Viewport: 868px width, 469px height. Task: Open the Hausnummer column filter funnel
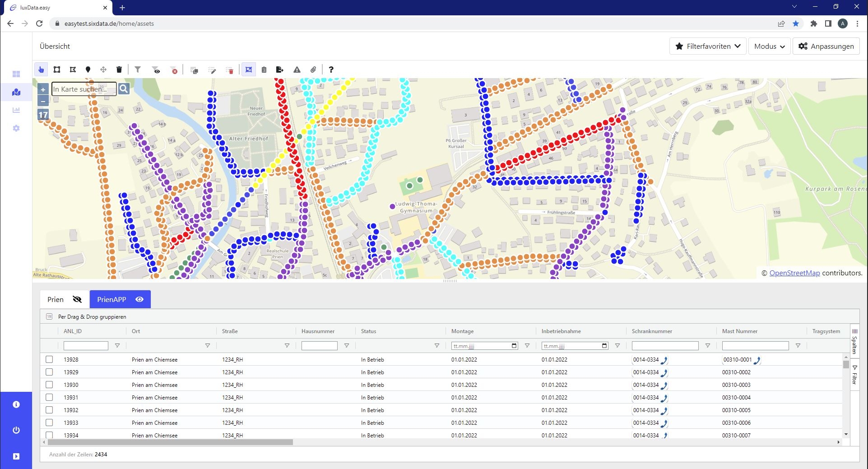[347, 346]
